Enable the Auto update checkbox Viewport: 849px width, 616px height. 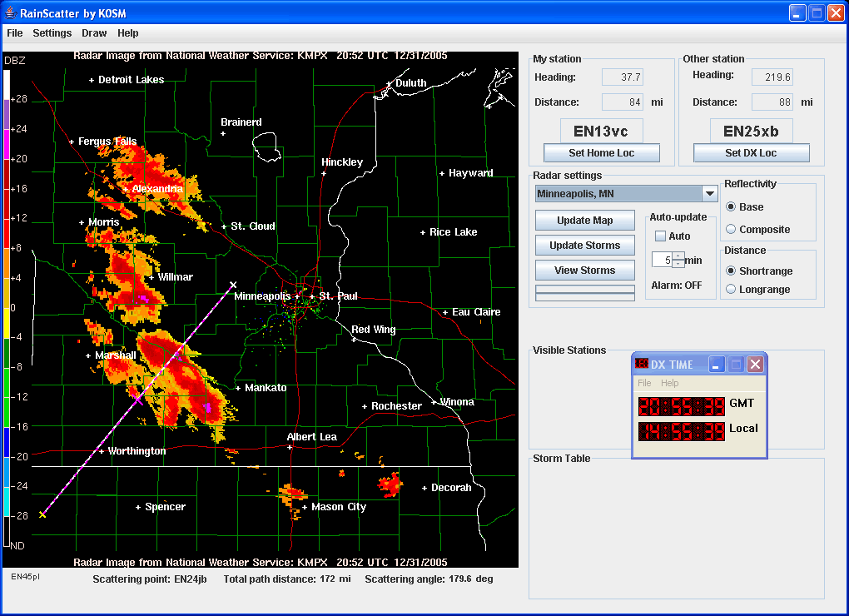point(660,236)
